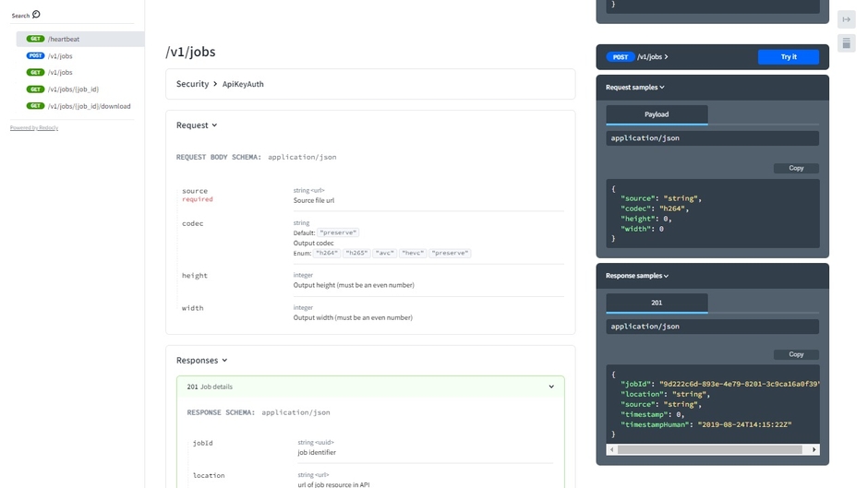Image resolution: width=868 pixels, height=488 pixels.
Task: Click the collapse panel arrow icon
Action: [x=846, y=19]
